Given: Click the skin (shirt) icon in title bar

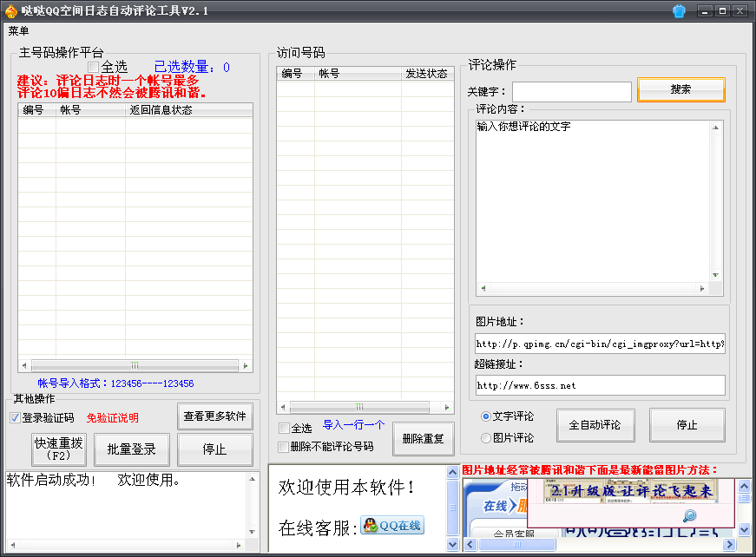Looking at the screenshot, I should (679, 10).
